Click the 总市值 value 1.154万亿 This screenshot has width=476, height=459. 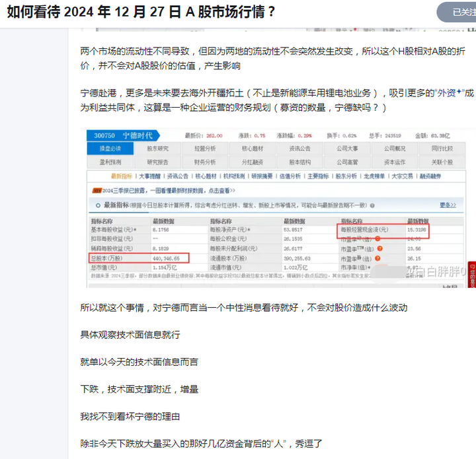coord(165,267)
